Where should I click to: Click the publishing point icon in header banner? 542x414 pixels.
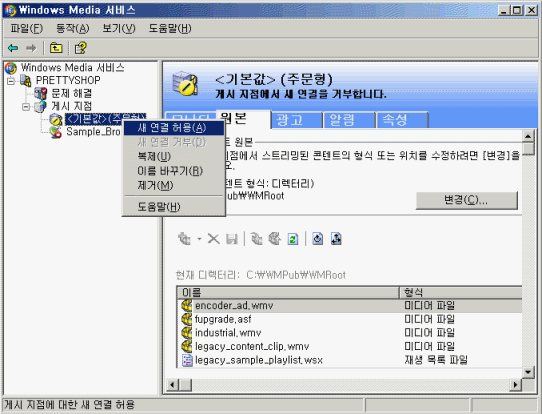(x=186, y=84)
